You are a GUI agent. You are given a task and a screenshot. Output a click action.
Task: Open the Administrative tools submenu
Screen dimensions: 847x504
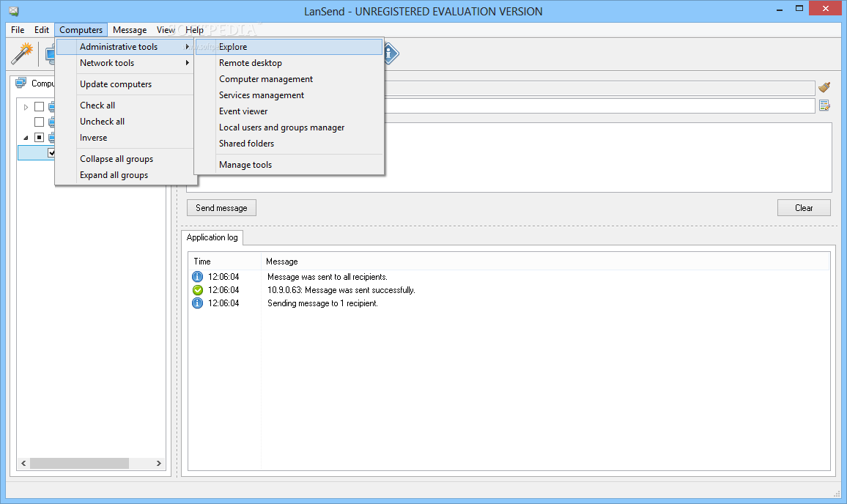pyautogui.click(x=125, y=47)
